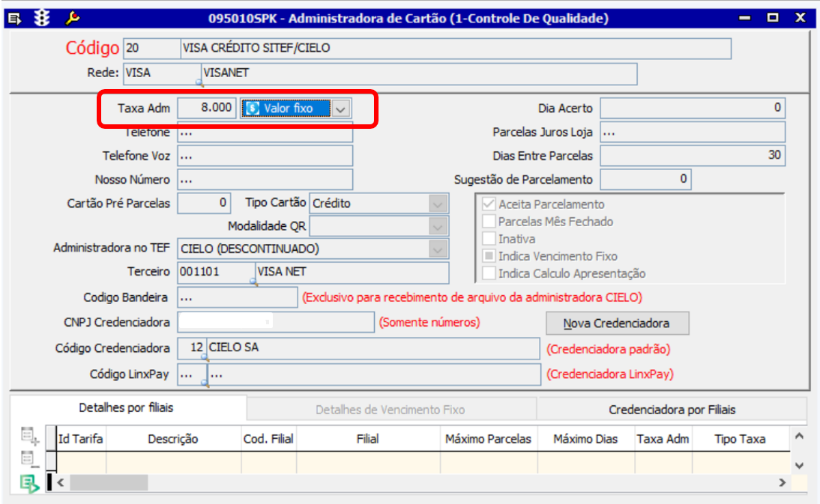Click the grid's left scroll arrow
The image size is (820, 504).
[61, 482]
